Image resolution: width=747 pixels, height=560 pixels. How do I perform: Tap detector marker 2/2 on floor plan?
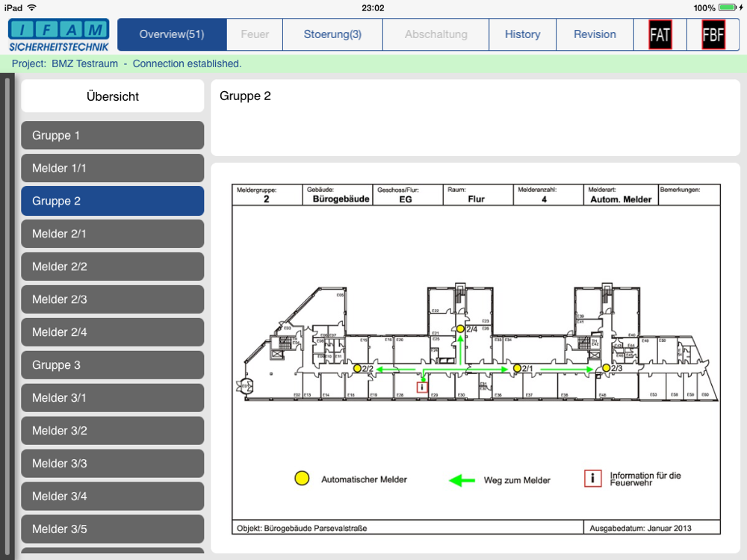[x=357, y=369]
